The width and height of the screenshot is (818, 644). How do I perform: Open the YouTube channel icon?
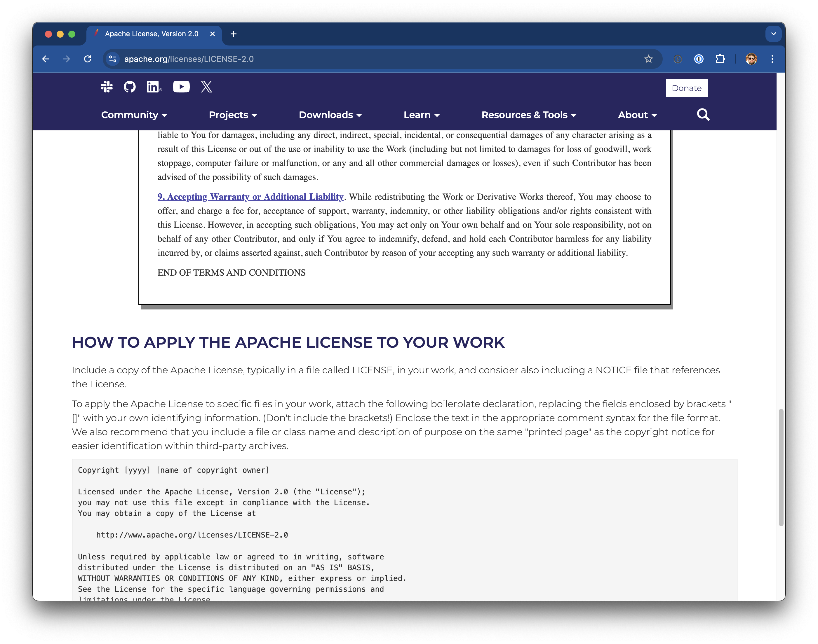181,87
